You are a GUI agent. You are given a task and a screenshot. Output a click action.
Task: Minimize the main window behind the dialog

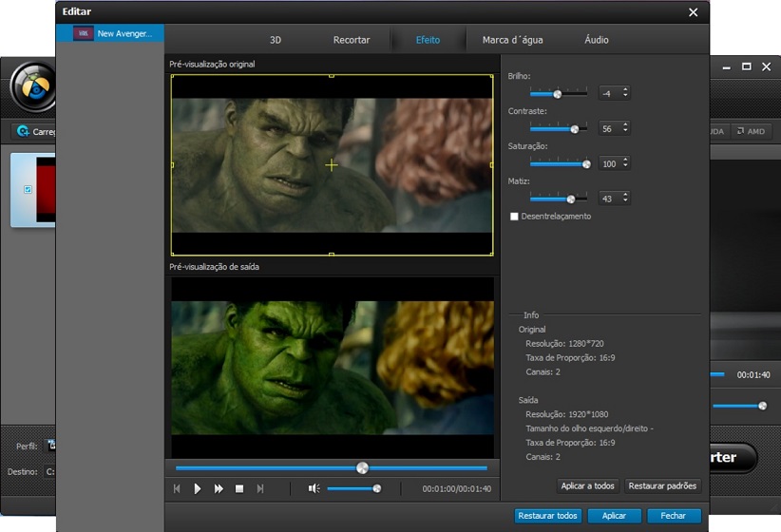point(726,67)
